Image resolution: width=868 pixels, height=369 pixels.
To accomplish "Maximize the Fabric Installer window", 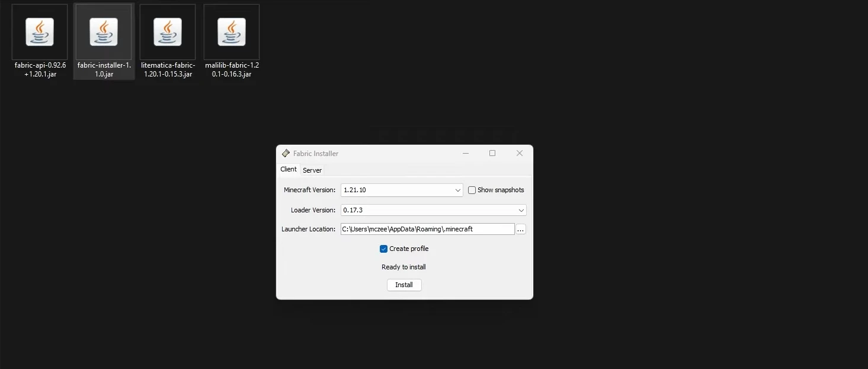I will (x=492, y=153).
